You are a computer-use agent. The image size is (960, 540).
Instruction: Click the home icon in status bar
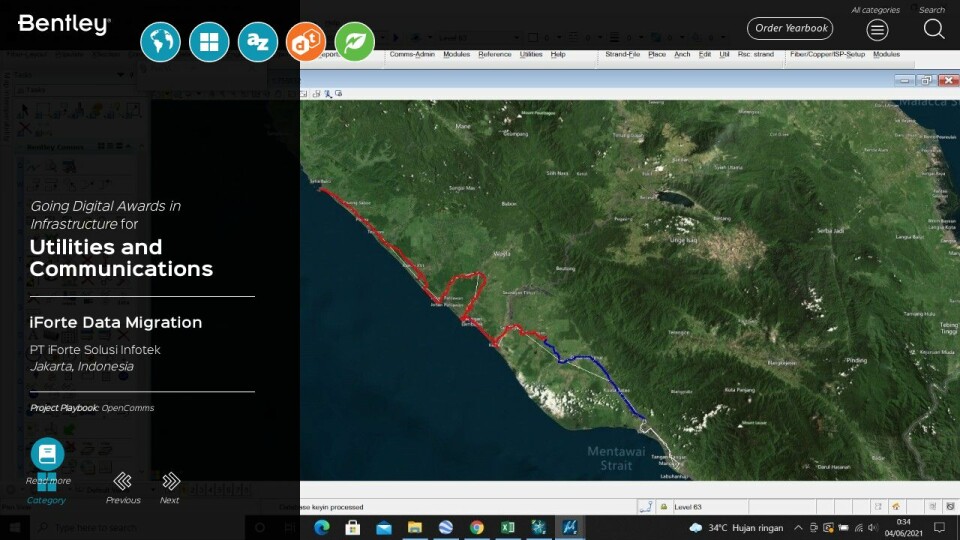[x=896, y=507]
